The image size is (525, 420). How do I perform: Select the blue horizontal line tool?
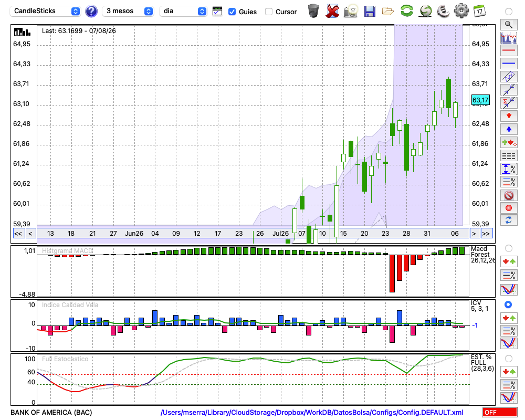[x=509, y=63]
